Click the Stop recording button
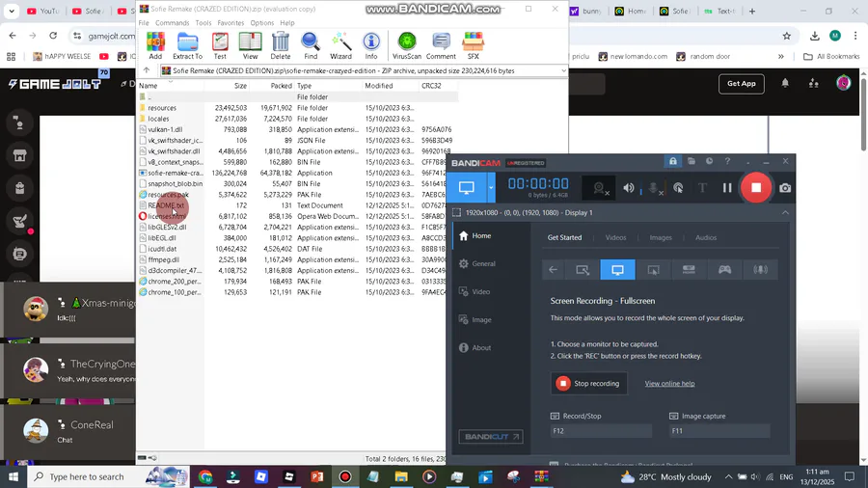868x488 pixels. click(x=589, y=384)
